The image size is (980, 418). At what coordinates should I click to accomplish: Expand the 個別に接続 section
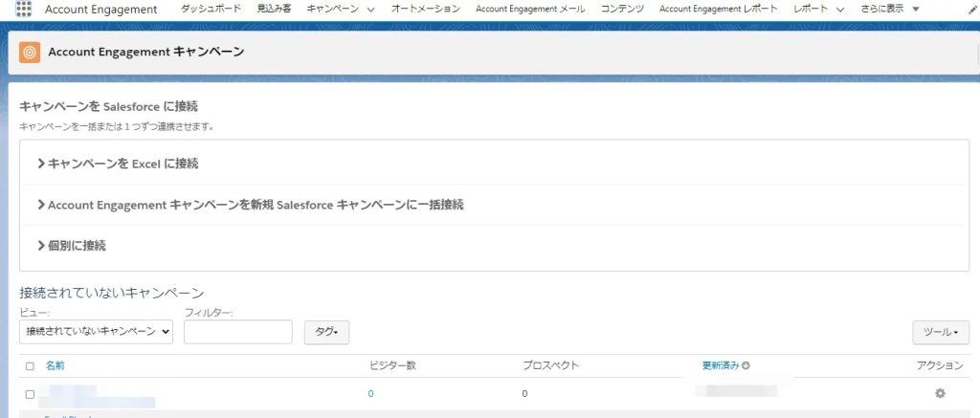pyautogui.click(x=72, y=246)
